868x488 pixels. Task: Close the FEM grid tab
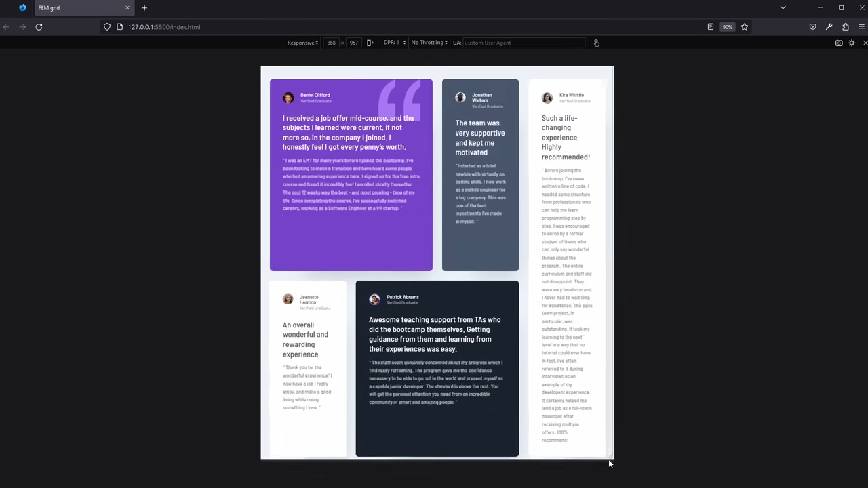pyautogui.click(x=127, y=8)
